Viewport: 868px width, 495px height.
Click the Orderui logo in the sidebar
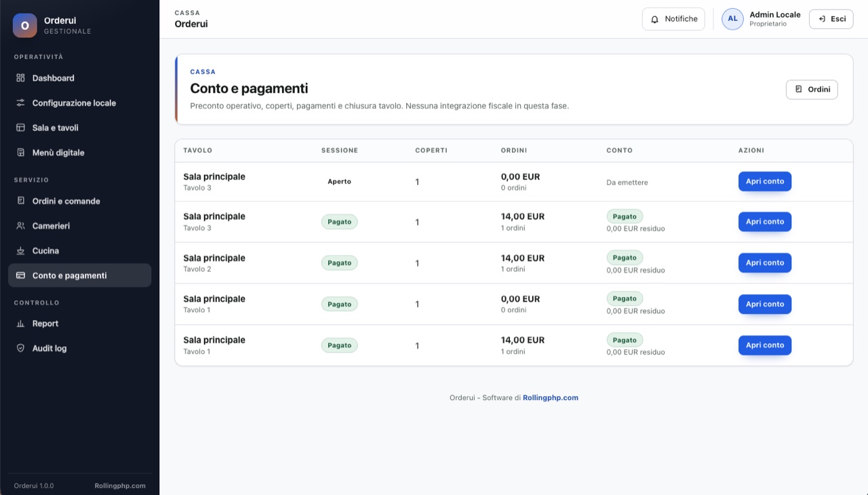point(25,26)
